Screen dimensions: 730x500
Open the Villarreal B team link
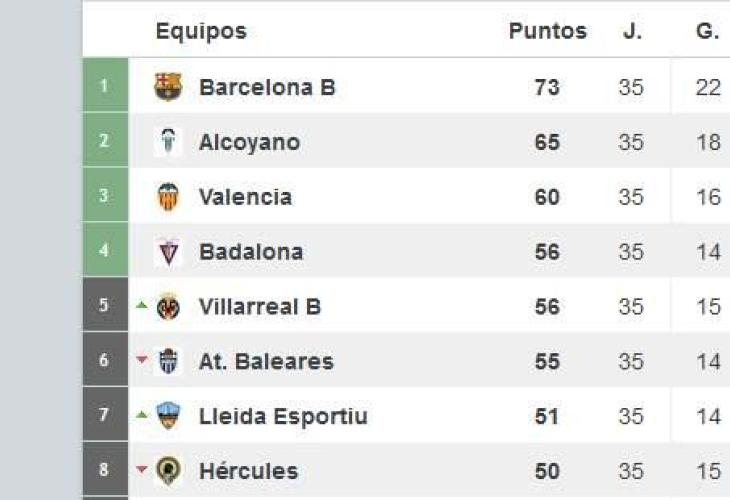click(x=260, y=307)
